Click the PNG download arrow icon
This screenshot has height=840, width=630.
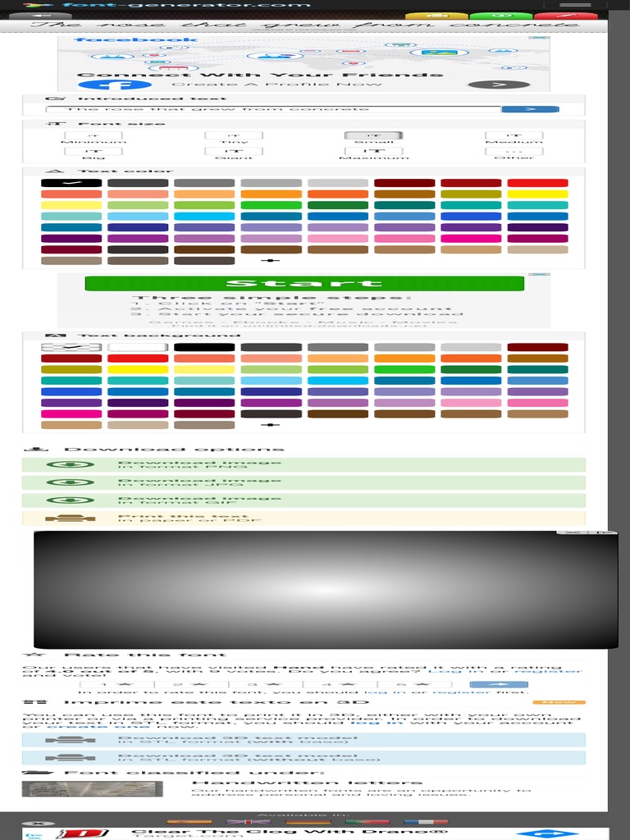tap(71, 464)
